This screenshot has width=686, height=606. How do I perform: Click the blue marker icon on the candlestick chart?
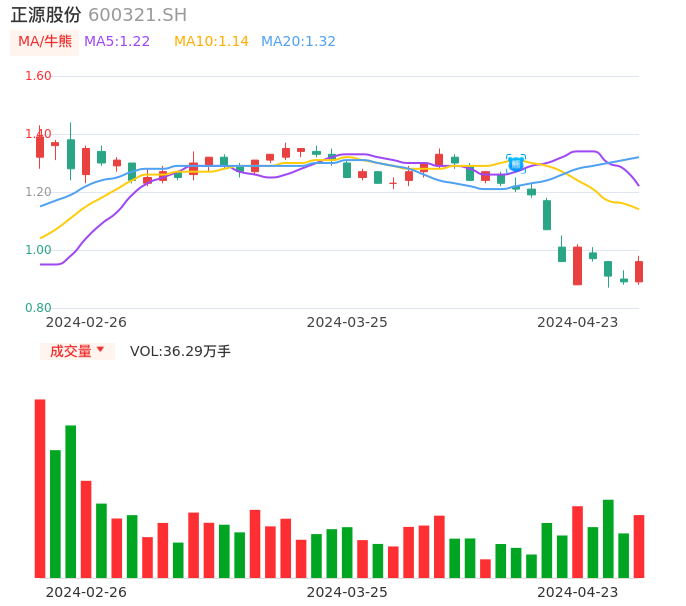(516, 163)
